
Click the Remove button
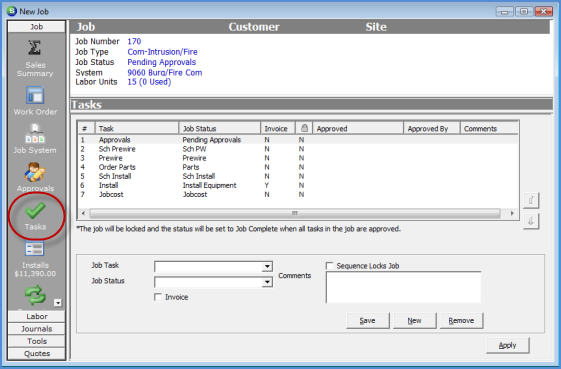461,320
